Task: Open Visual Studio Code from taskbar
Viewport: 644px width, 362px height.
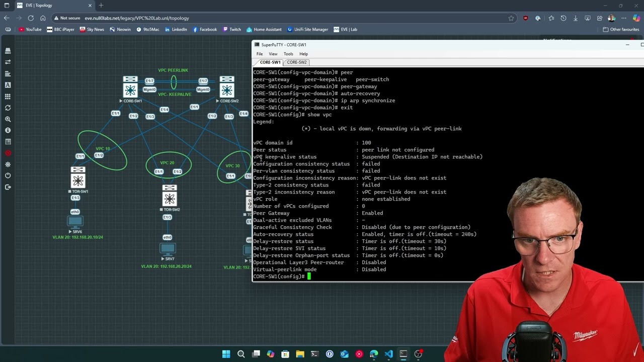Action: click(x=388, y=354)
